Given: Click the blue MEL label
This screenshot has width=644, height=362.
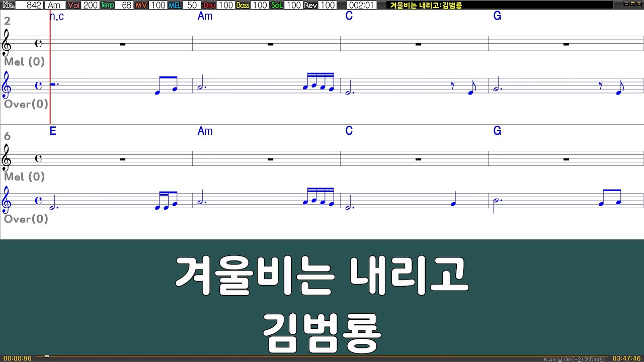Looking at the screenshot, I should point(175,5).
